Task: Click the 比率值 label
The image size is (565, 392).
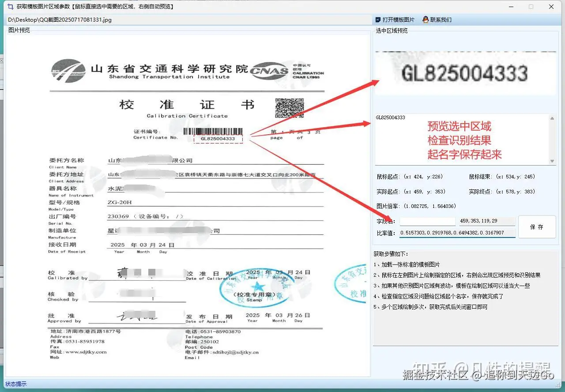Action: coord(386,233)
